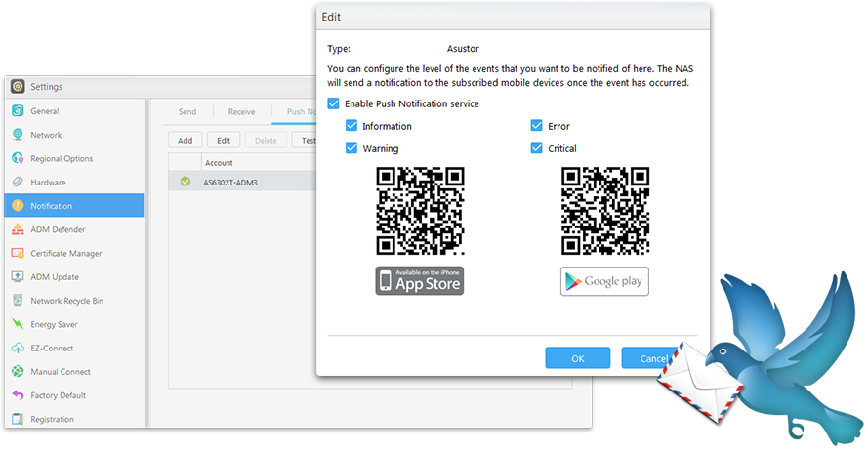
Task: Open the Registration icon
Action: pyautogui.click(x=18, y=419)
